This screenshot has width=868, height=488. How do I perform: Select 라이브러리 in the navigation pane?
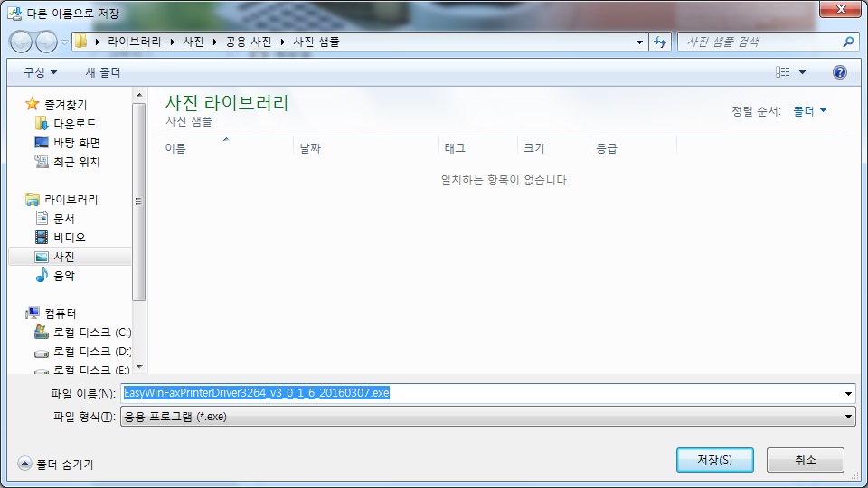pos(71,199)
